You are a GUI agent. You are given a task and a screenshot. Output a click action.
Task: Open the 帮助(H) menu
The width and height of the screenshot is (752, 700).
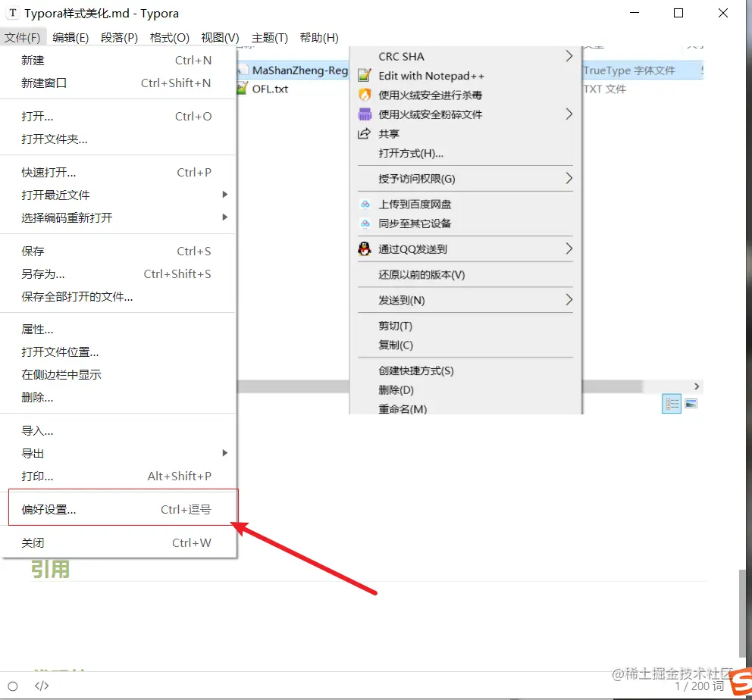point(319,37)
